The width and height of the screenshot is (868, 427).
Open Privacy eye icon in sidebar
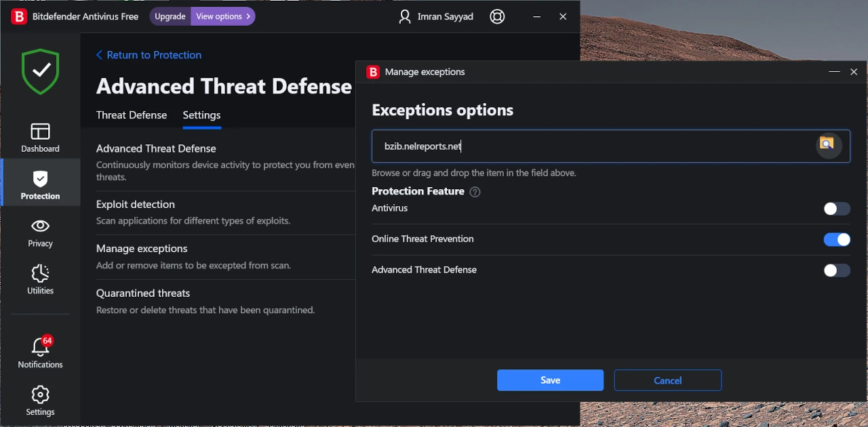coord(40,232)
